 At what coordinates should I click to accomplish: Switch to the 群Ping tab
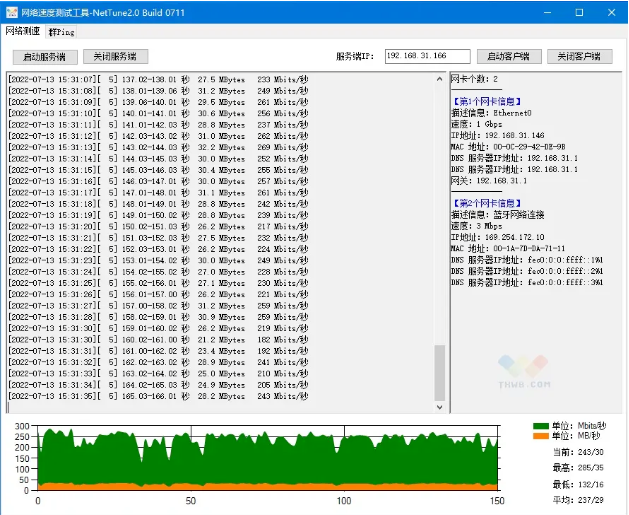pos(61,32)
